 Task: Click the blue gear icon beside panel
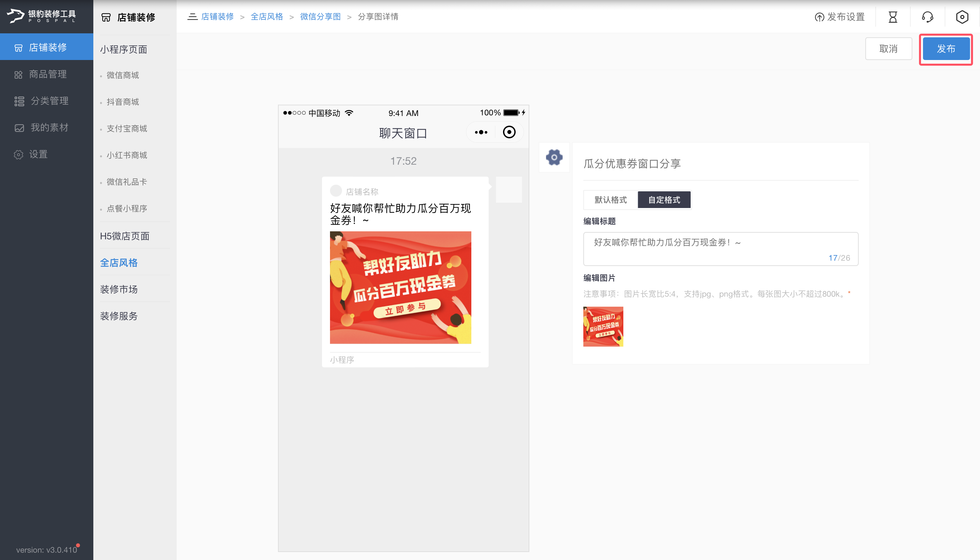coord(554,157)
